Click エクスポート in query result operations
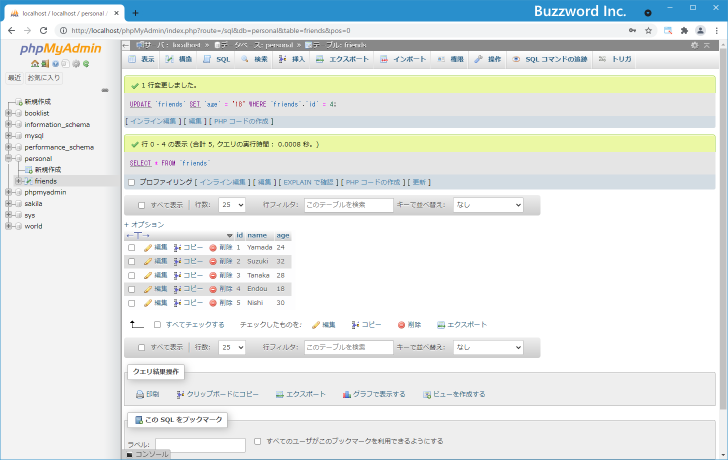728x460 pixels. click(300, 394)
